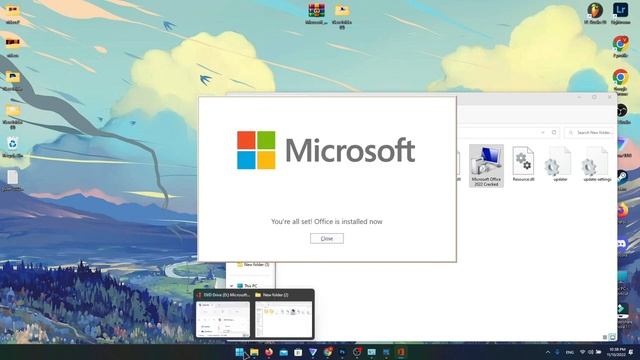Open the Wi-Fi network tray icon
The width and height of the screenshot is (640, 360).
tap(582, 352)
